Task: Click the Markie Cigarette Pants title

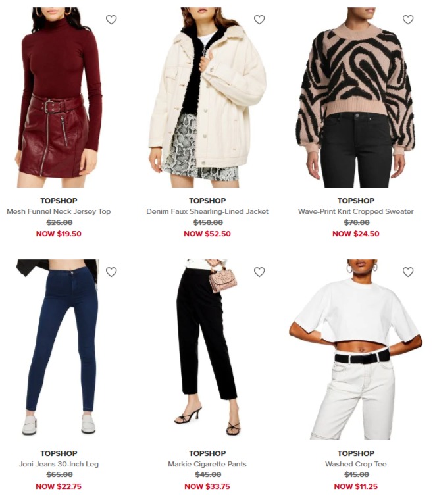Action: [207, 464]
